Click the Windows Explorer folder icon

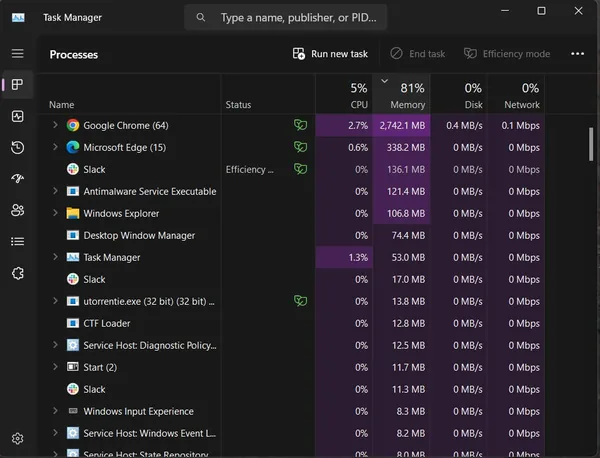tap(73, 213)
